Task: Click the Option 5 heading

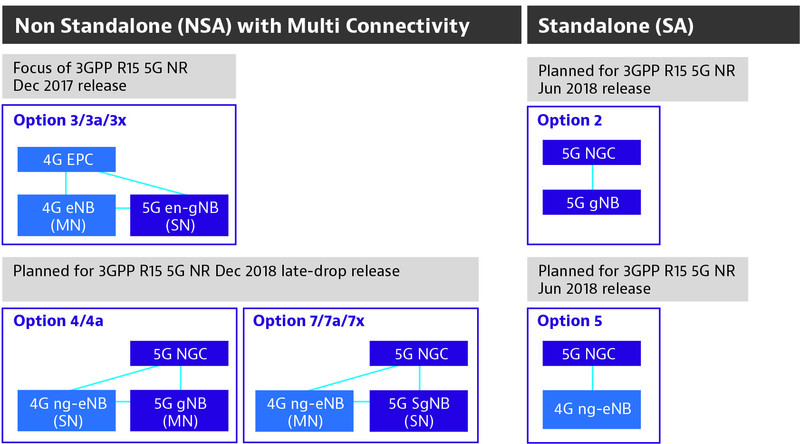Action: pos(569,321)
